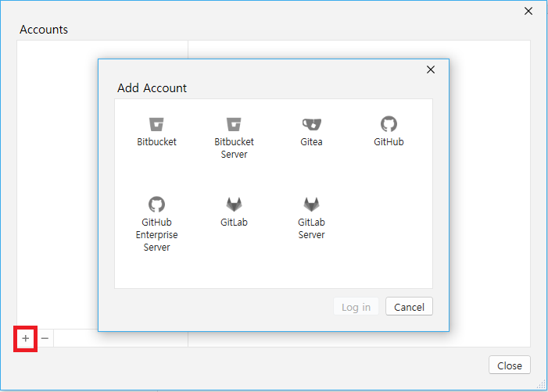Pick the Gitea teacup icon

[311, 124]
